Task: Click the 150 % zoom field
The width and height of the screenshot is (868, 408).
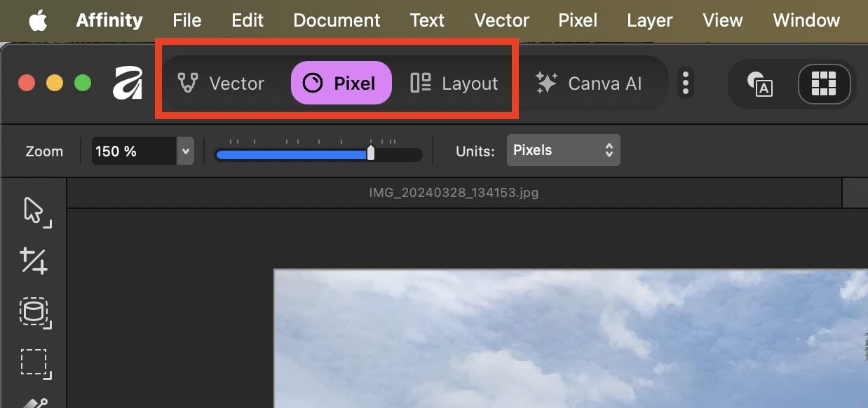Action: (133, 151)
